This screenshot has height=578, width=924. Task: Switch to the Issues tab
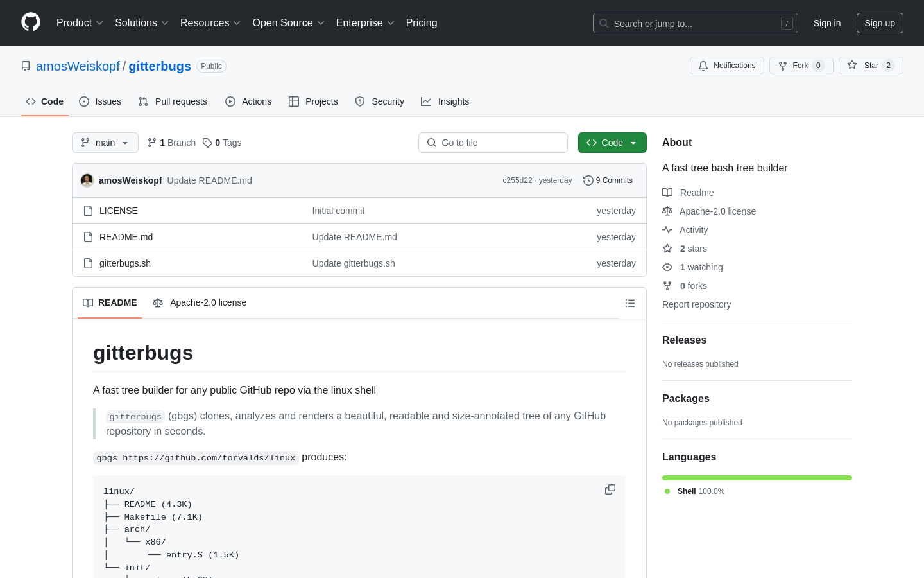(x=100, y=101)
